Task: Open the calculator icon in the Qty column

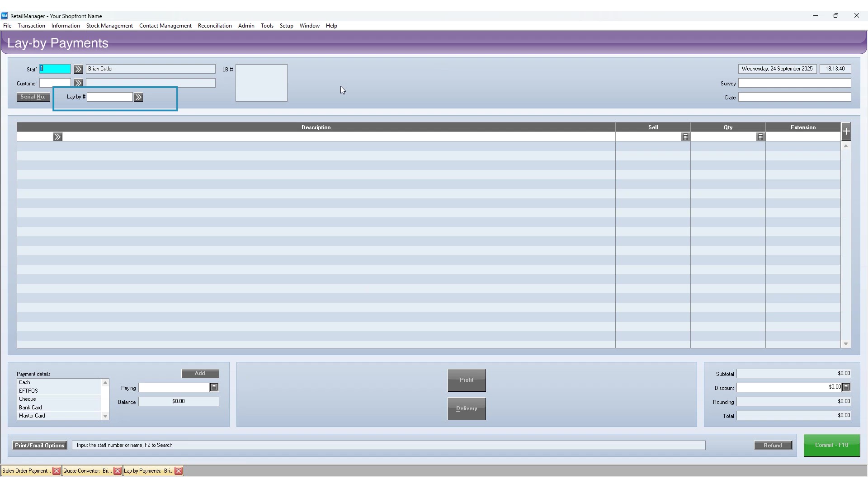Action: [761, 136]
